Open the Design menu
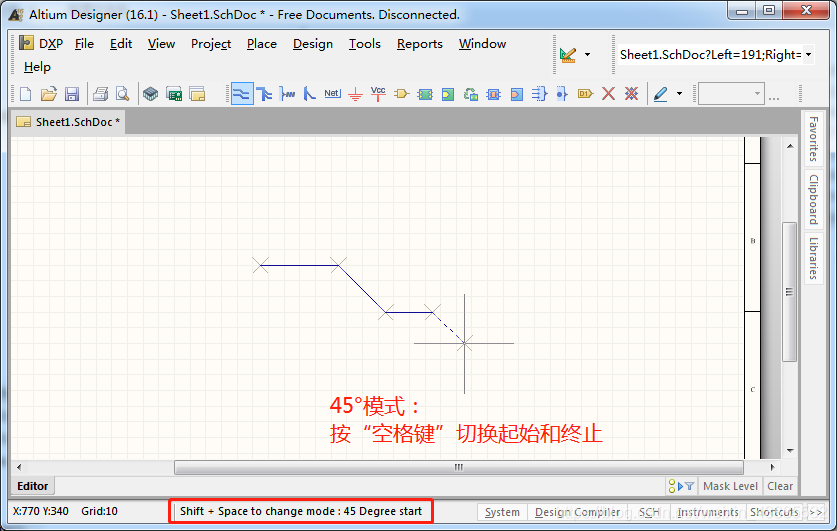 click(313, 44)
